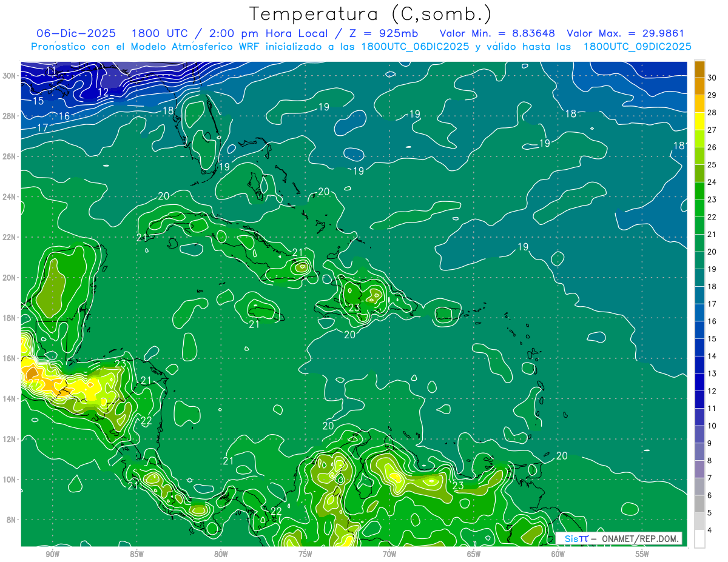
Task: Click the "85W" longitude axis label
Action: [x=136, y=554]
